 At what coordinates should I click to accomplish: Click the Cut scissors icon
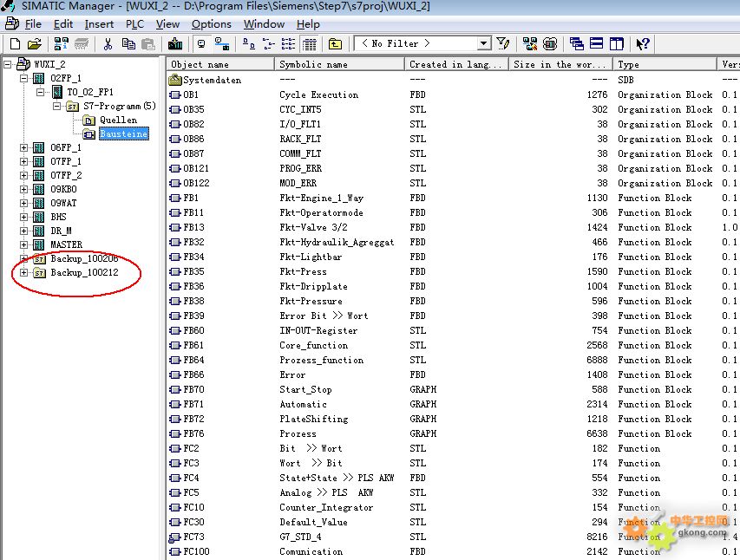tap(108, 44)
